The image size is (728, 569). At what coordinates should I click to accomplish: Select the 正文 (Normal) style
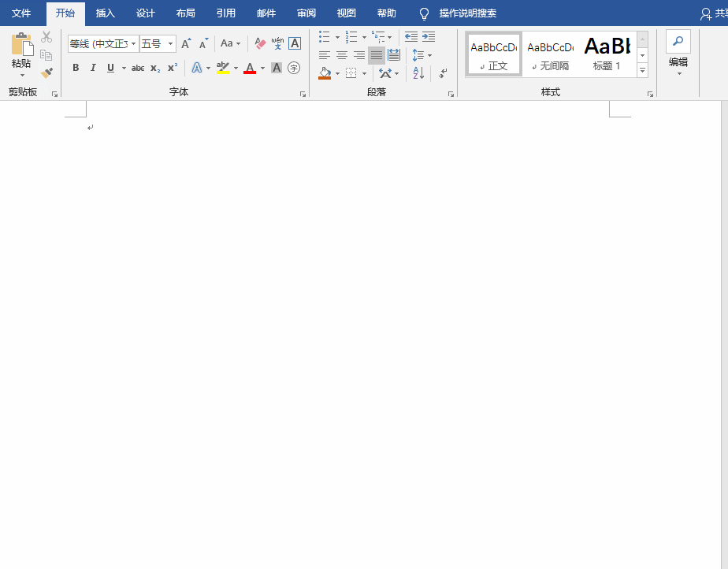click(x=493, y=54)
